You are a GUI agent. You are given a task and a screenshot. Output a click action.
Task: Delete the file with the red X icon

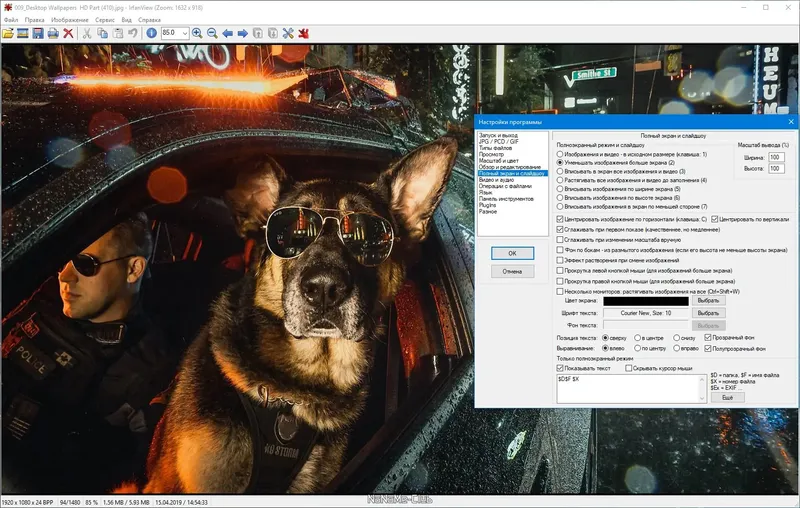(x=68, y=34)
